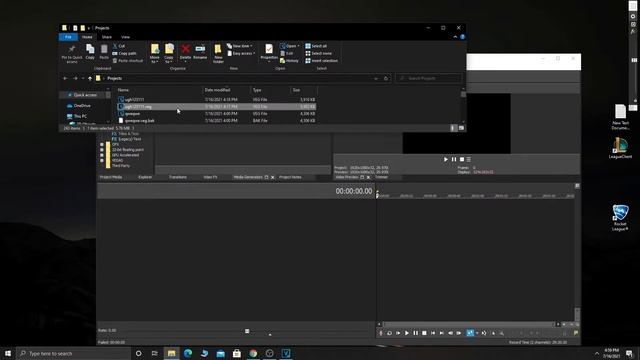Click the Edit command in Open group
640x360 pixels.
click(287, 53)
